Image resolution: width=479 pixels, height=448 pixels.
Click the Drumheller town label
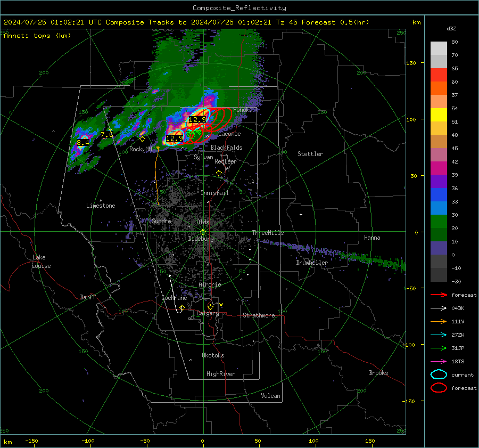(x=312, y=263)
